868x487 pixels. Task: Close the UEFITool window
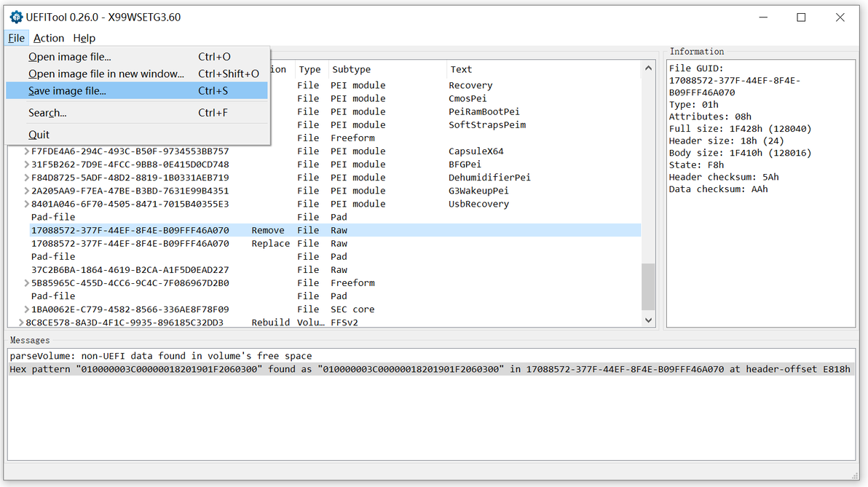click(x=840, y=17)
